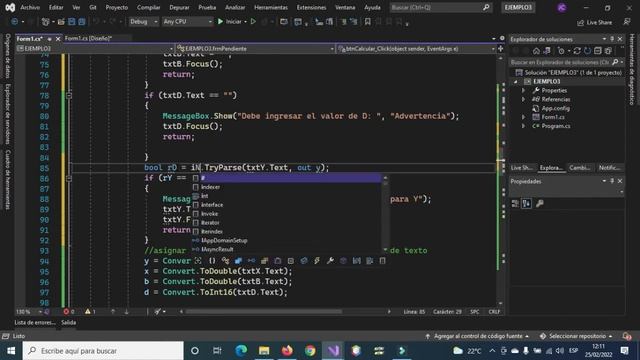Click the user account avatar icon

coord(562,8)
